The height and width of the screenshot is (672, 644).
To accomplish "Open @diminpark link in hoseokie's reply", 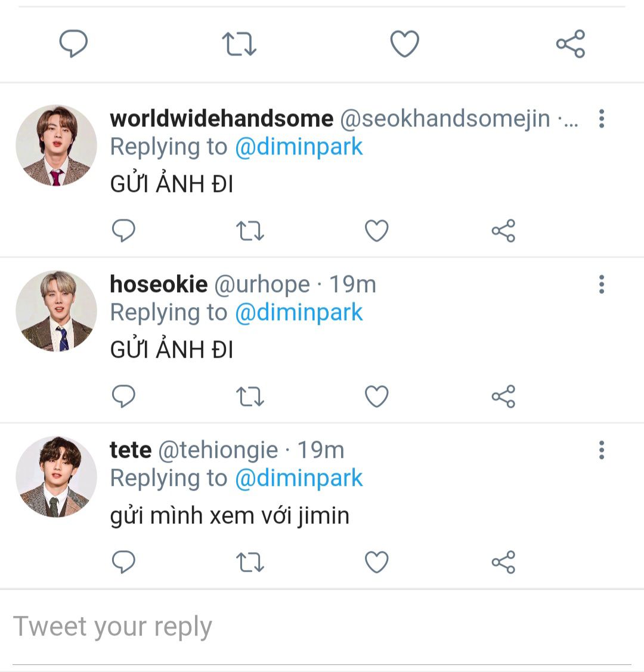I will (299, 312).
